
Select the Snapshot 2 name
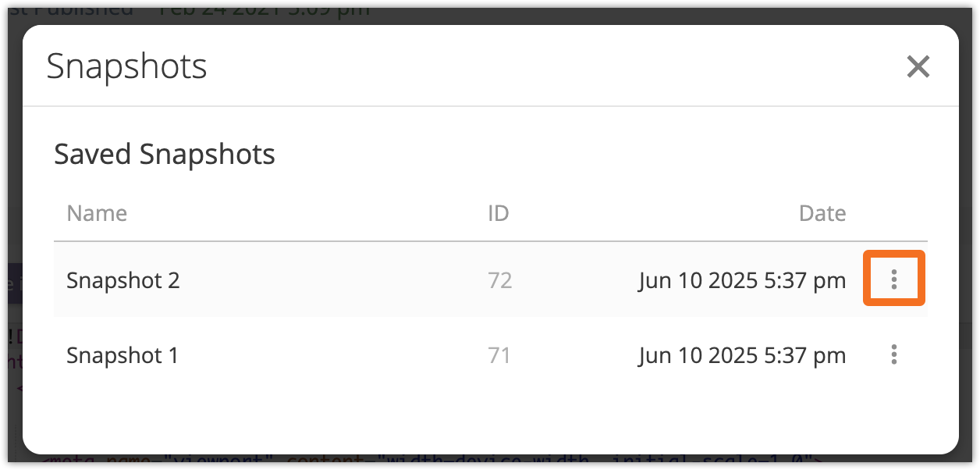pyautogui.click(x=123, y=280)
